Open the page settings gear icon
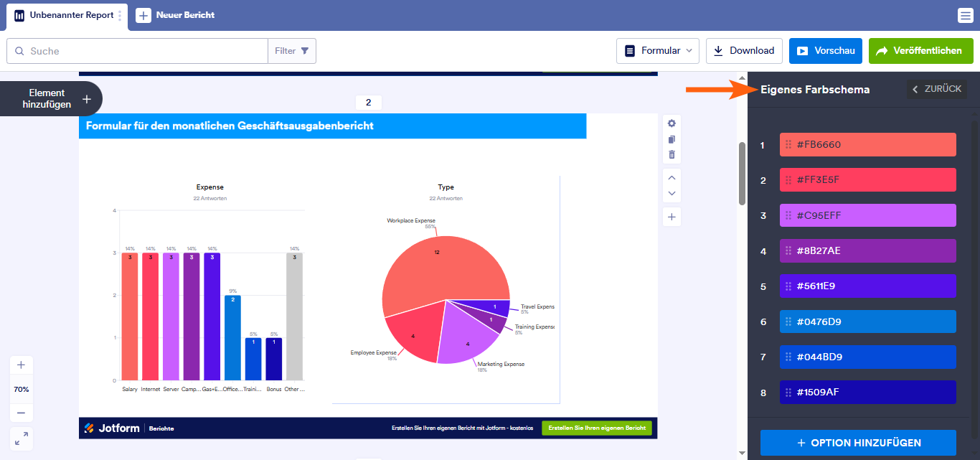980x460 pixels. click(x=672, y=123)
